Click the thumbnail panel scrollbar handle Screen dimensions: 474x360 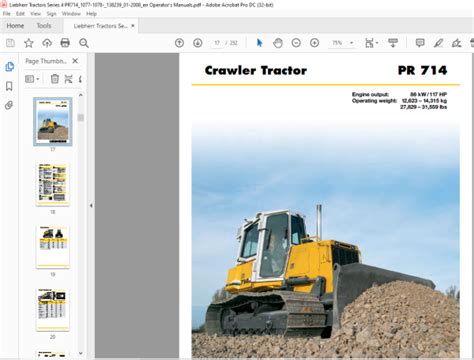(81, 118)
